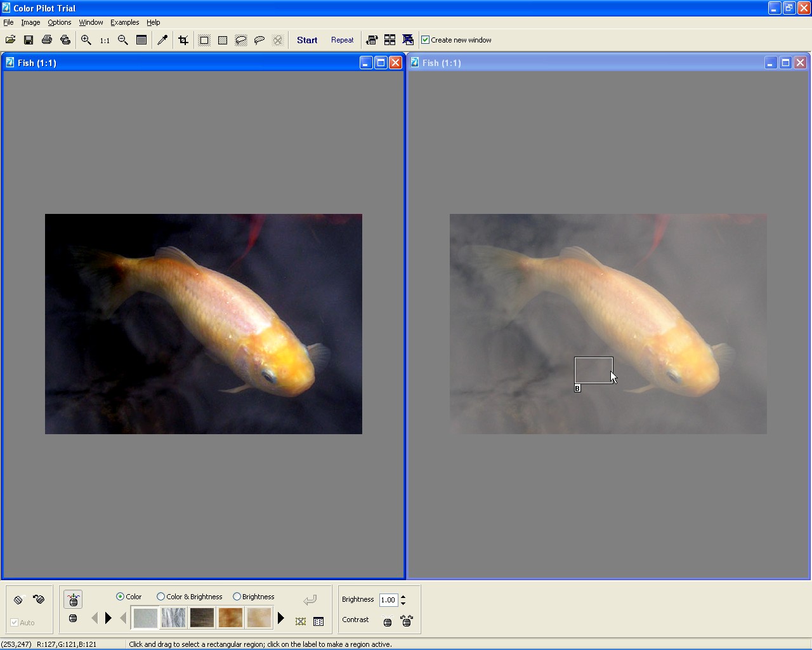This screenshot has width=812, height=650.
Task: Restore down the Color Pilot Trial window
Action: point(789,8)
